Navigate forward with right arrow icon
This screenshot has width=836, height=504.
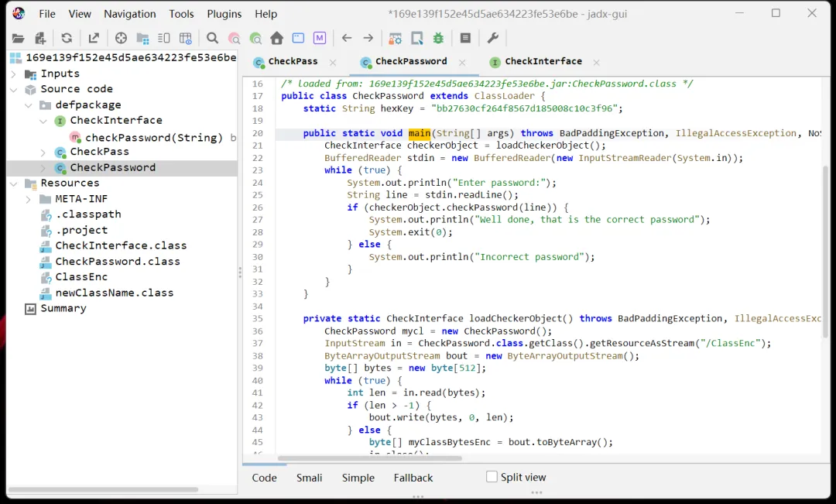[368, 38]
